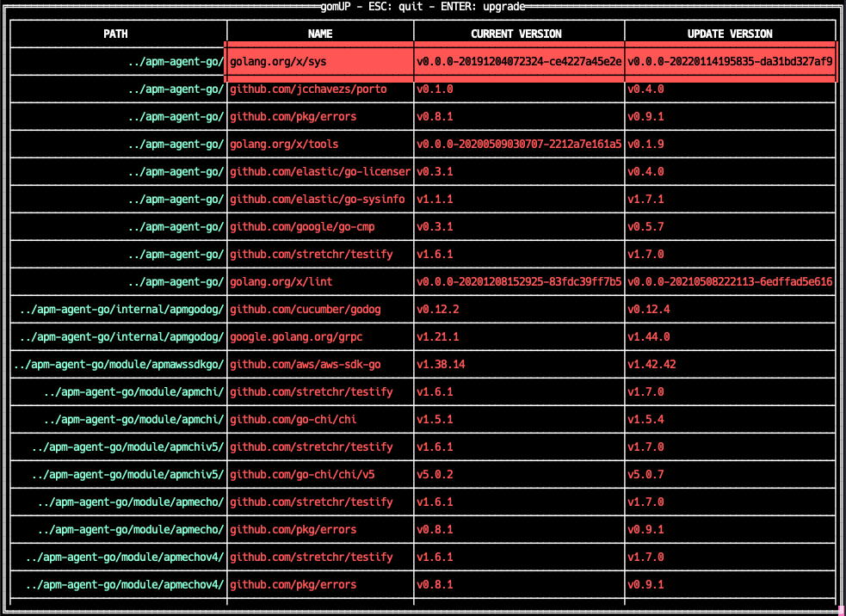
Task: Select github.com/google/go-cmp name
Action: (302, 226)
